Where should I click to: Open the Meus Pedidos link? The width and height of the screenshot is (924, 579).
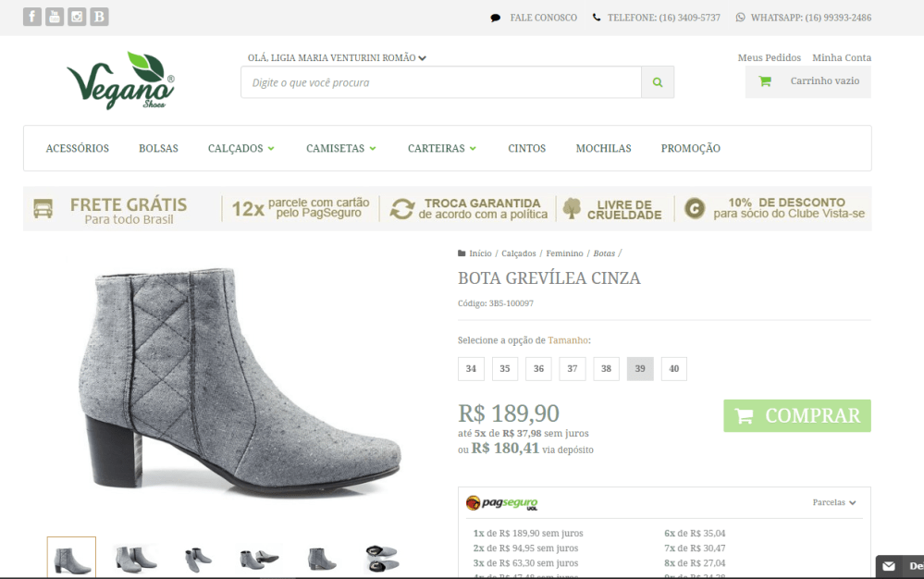tap(769, 57)
